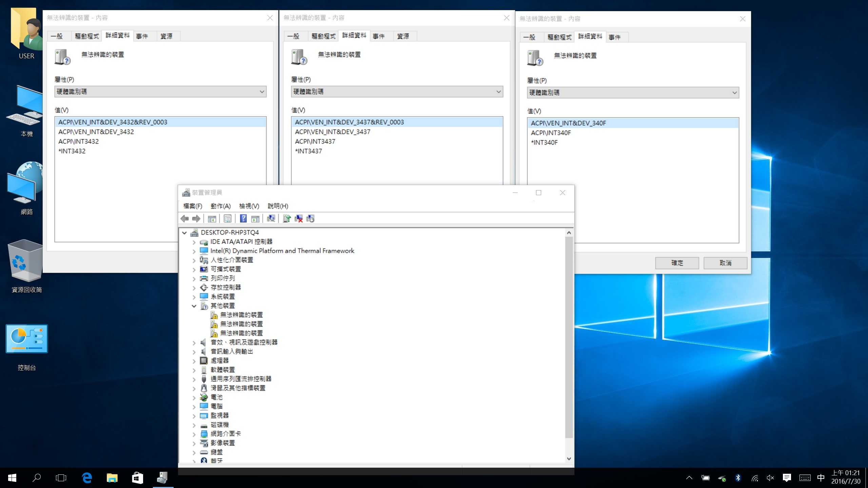Open the 說明(H) menu
Viewport: 868px width, 488px height.
[278, 206]
